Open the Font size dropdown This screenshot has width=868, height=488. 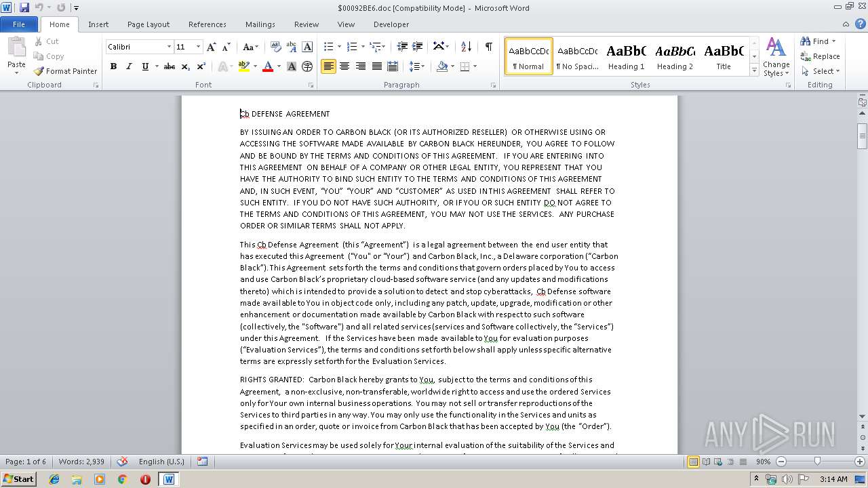coord(198,47)
